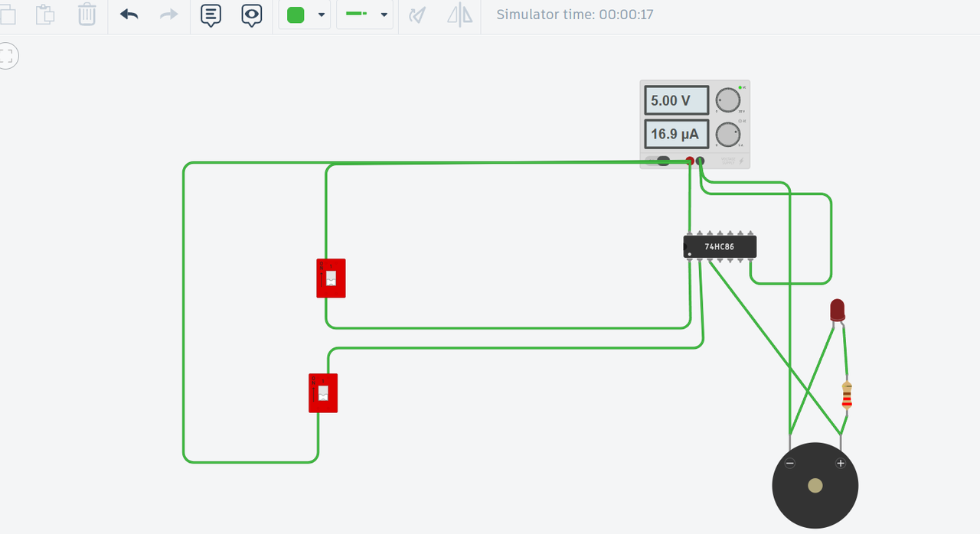The image size is (980, 534).
Task: Toggle notes visibility with the eye icon
Action: coord(251,15)
